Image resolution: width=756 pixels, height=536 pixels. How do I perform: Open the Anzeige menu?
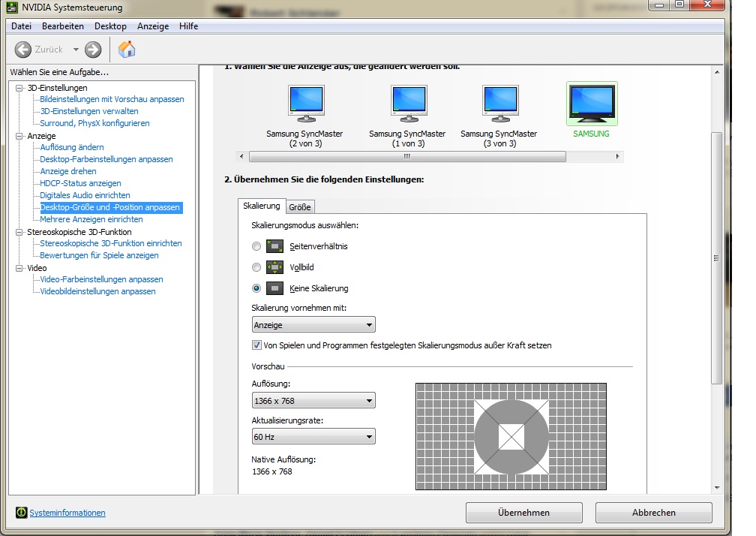point(153,26)
